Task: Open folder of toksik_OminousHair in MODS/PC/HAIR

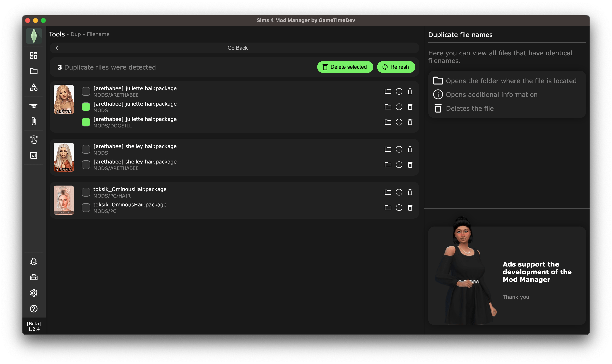Action: [388, 192]
